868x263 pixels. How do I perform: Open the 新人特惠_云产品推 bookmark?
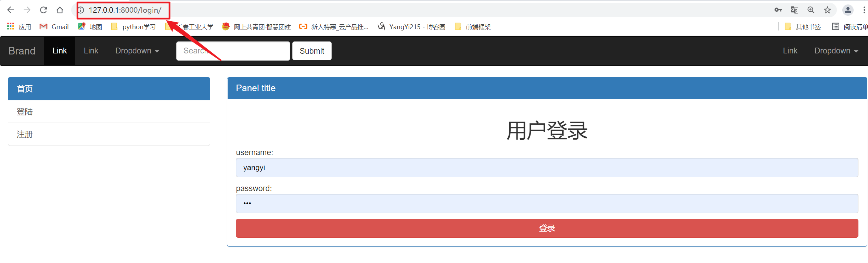coord(334,27)
